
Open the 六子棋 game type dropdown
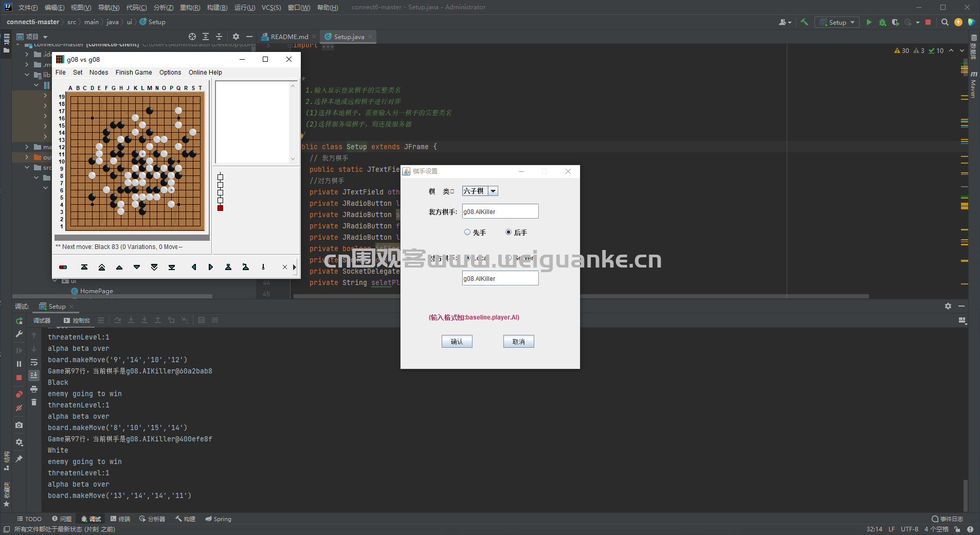480,191
